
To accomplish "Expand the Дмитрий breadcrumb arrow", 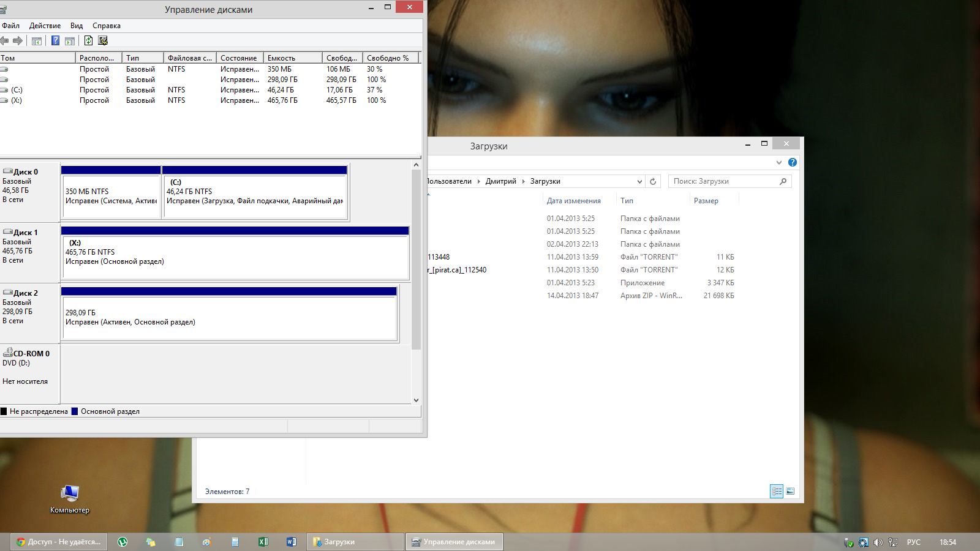I will (x=524, y=181).
